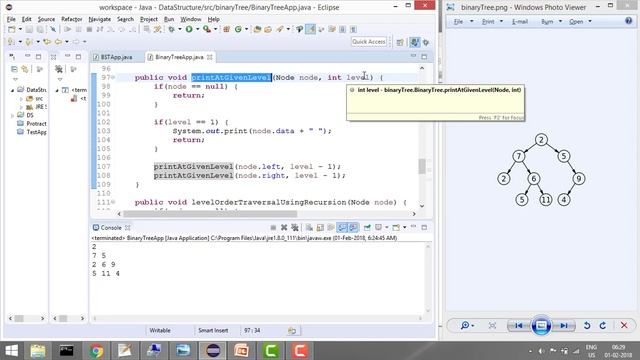Delete image with red X in Photo Viewer
This screenshot has height=360, width=640.
[x=624, y=325]
